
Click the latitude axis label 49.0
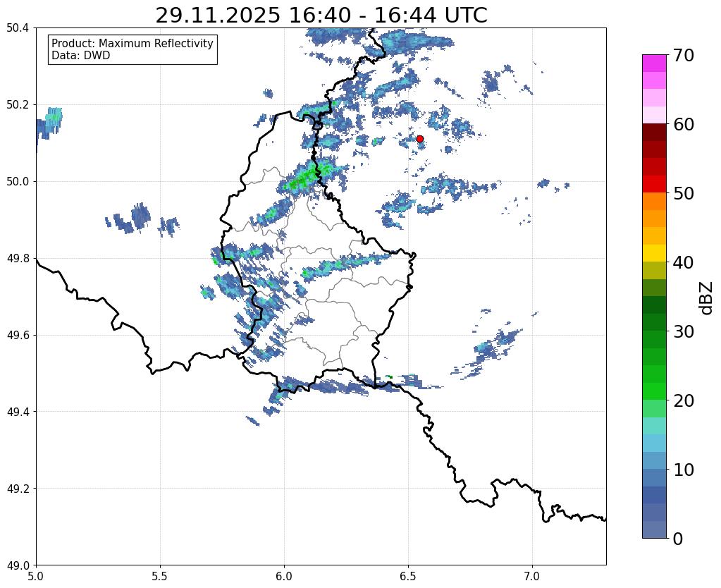[x=18, y=565]
